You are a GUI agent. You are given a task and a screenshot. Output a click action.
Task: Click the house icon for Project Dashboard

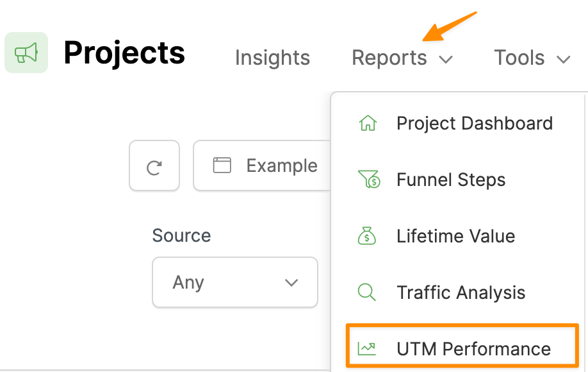tap(368, 123)
